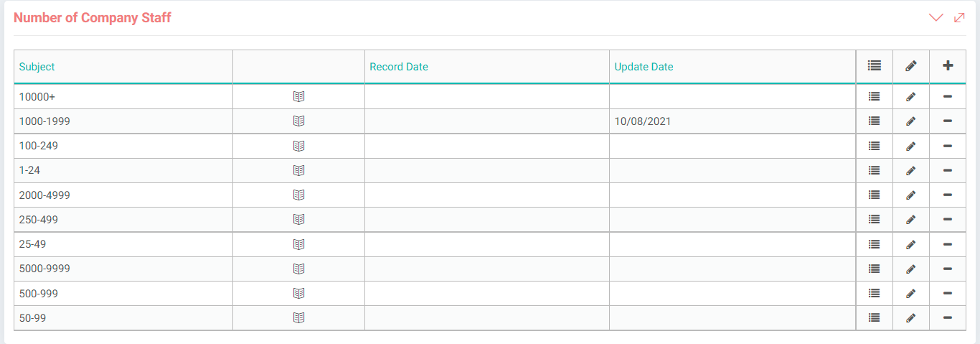This screenshot has width=980, height=344.
Task: Sort by Subject column header
Action: click(37, 67)
